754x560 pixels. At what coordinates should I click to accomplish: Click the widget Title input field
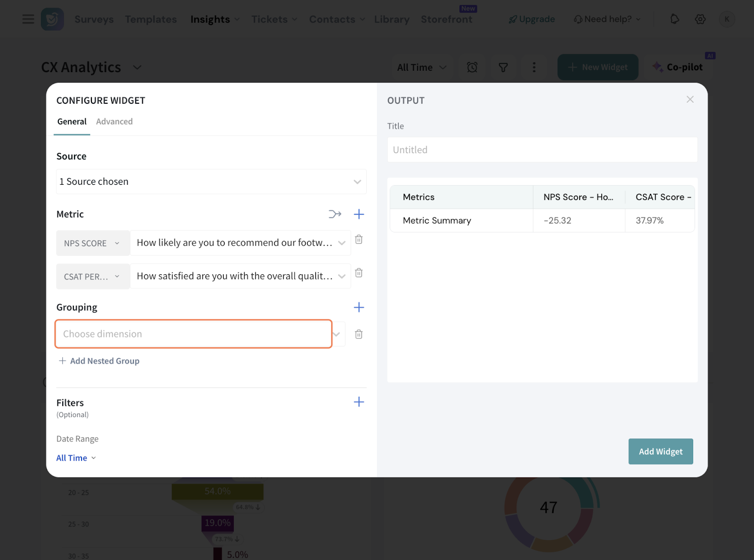coord(542,150)
